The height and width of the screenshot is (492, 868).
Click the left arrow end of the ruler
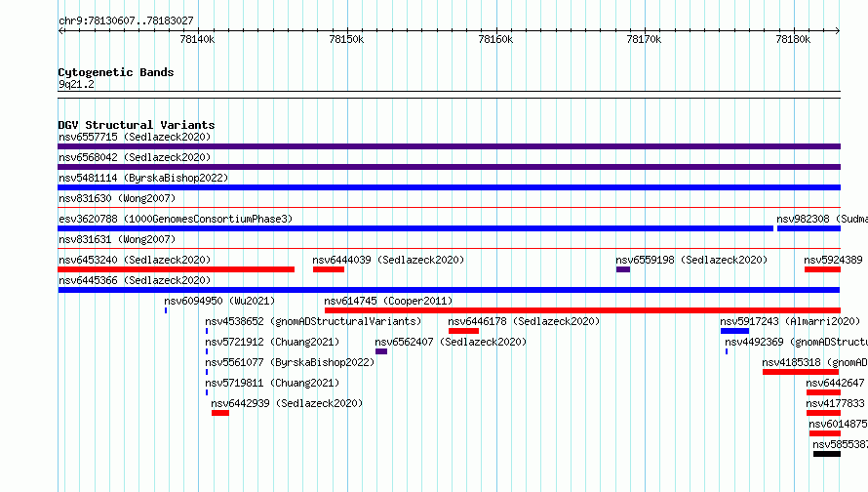point(61,30)
